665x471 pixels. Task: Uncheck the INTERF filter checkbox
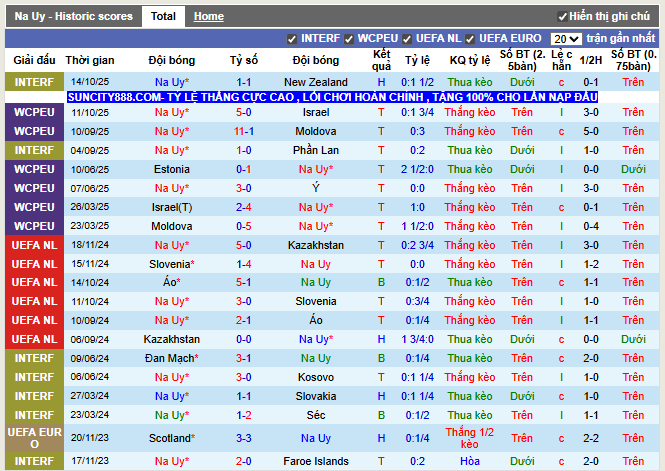(292, 39)
